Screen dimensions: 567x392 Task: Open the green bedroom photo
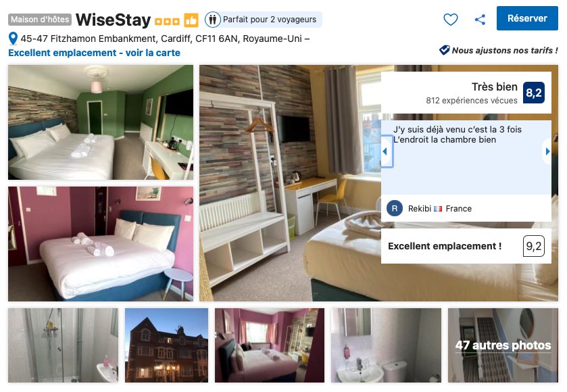(x=101, y=122)
